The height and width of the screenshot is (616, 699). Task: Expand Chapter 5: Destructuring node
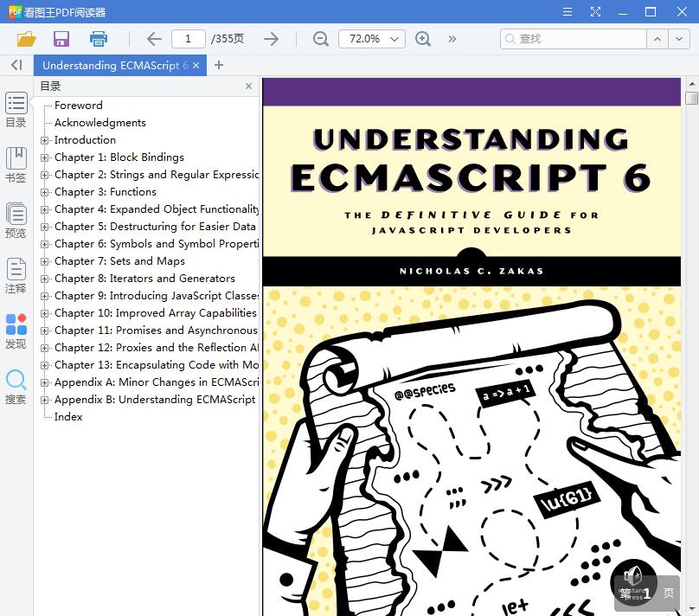pyautogui.click(x=44, y=227)
